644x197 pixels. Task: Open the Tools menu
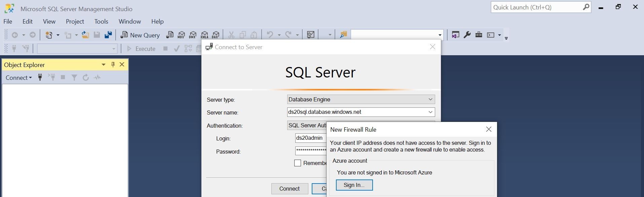(x=101, y=21)
